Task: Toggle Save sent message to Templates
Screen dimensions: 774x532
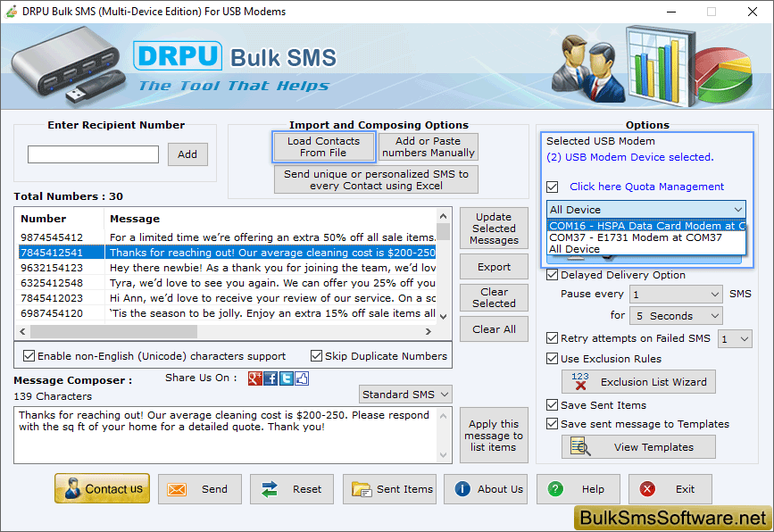Action: (553, 424)
